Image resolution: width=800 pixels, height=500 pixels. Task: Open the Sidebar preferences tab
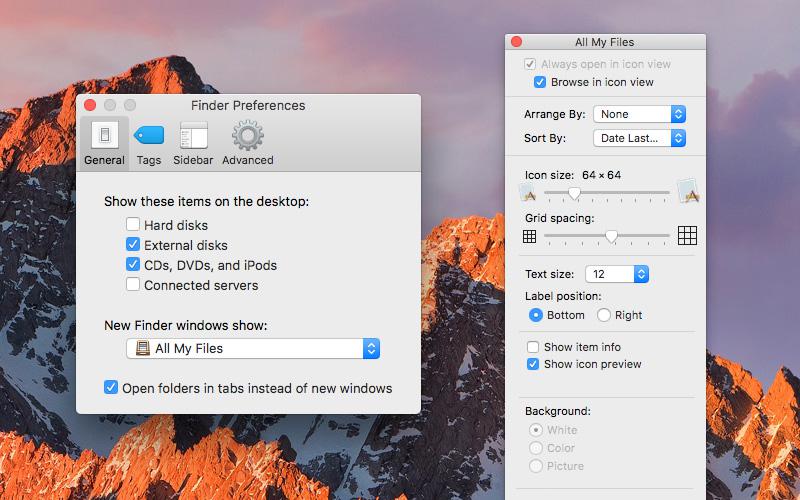[193, 144]
